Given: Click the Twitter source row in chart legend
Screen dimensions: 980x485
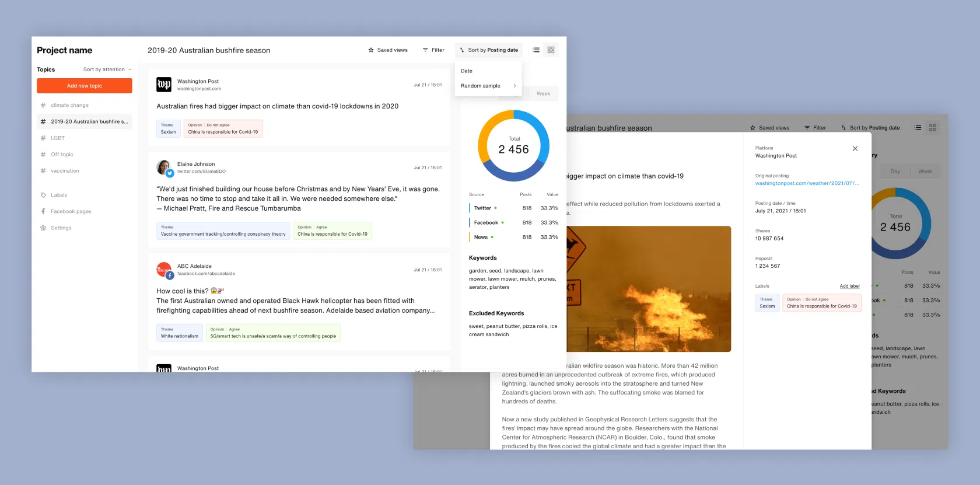Looking at the screenshot, I should pos(513,208).
